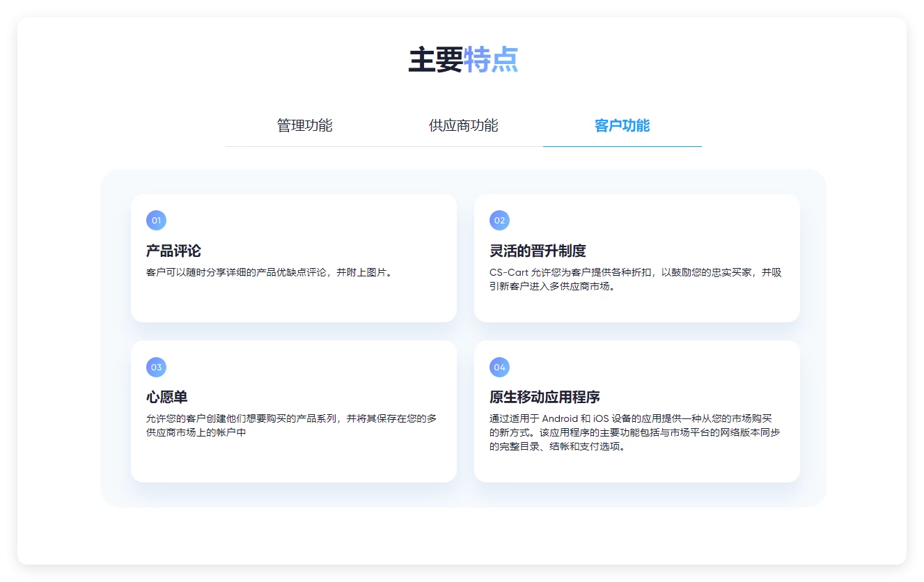Open the 供应商功能 tab
This screenshot has height=582, width=924.
463,126
